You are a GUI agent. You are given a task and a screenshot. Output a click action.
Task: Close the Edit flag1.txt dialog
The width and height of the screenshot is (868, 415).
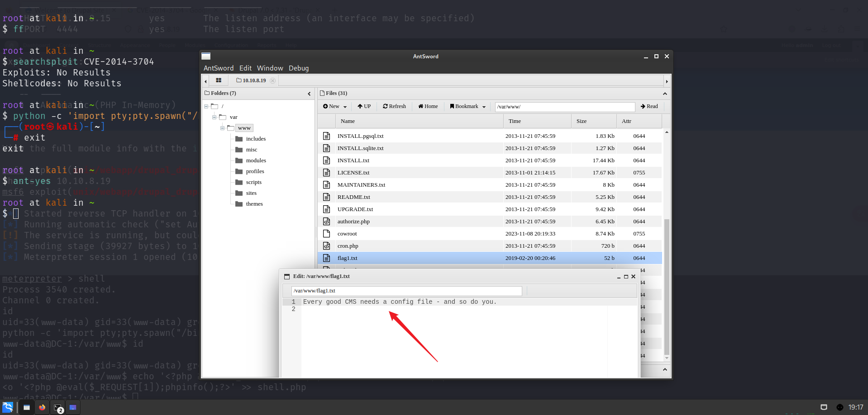(x=633, y=277)
